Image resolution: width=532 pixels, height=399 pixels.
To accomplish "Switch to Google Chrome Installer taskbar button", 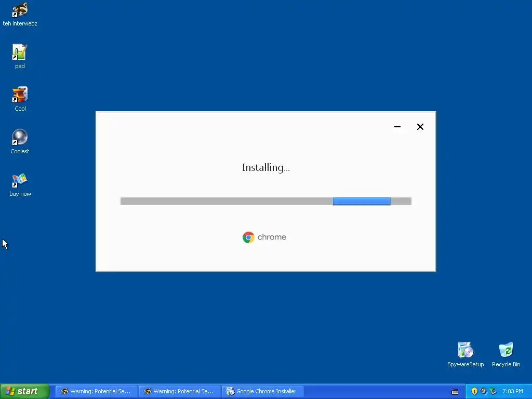I will click(262, 391).
